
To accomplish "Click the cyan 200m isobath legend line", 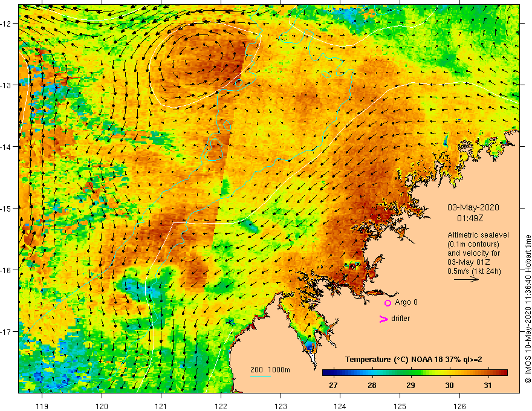I will 260,376.
